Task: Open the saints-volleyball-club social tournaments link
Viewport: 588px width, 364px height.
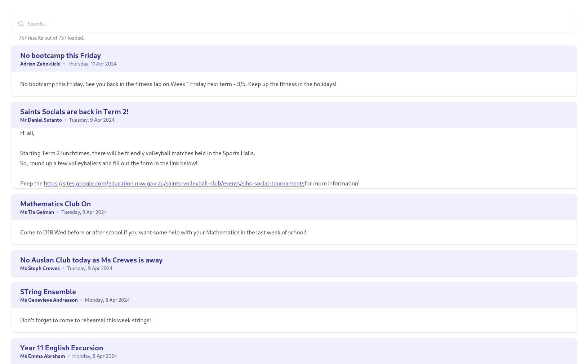Action: click(174, 184)
